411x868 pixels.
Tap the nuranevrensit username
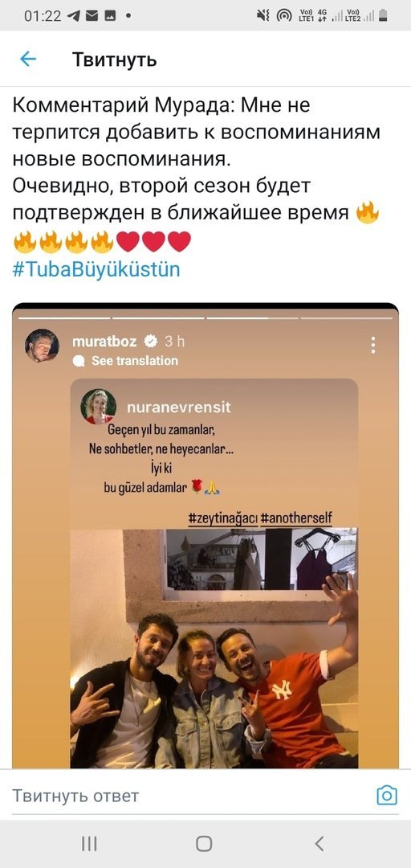tap(179, 408)
